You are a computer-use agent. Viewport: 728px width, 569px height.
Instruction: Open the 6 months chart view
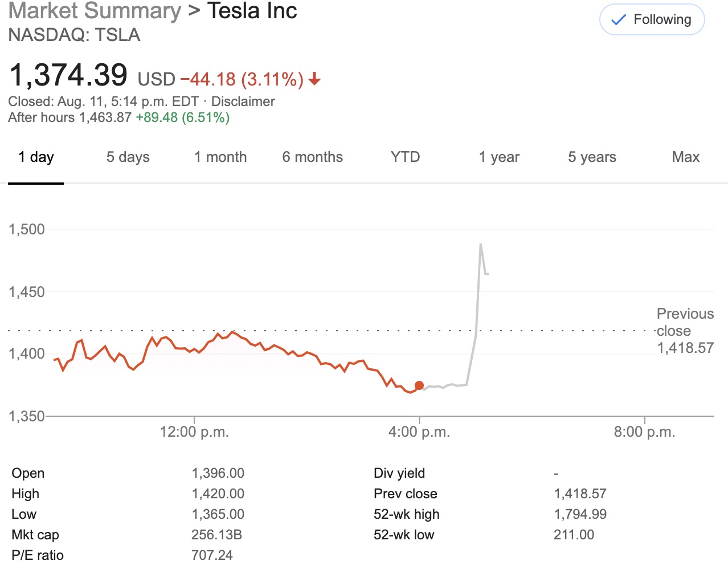point(312,157)
